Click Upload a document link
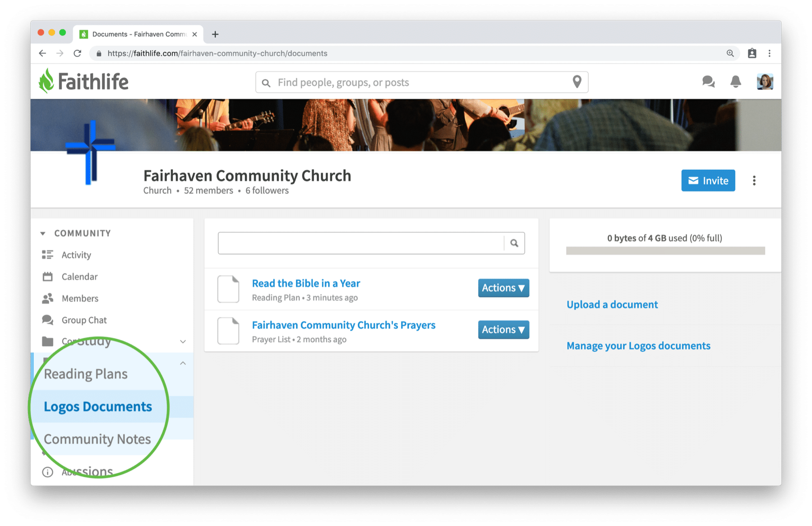The height and width of the screenshot is (526, 812). (x=612, y=305)
